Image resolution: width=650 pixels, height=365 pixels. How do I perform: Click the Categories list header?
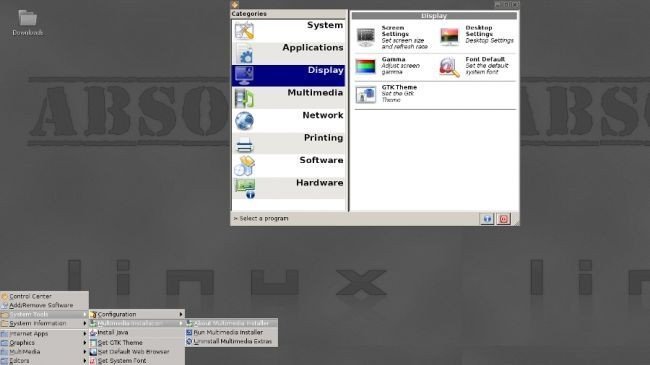(289, 14)
